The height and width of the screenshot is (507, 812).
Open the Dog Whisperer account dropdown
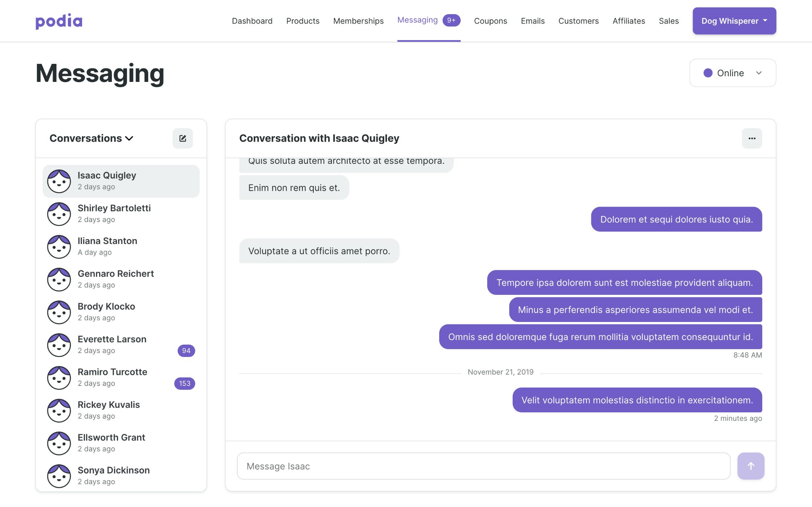pos(734,21)
